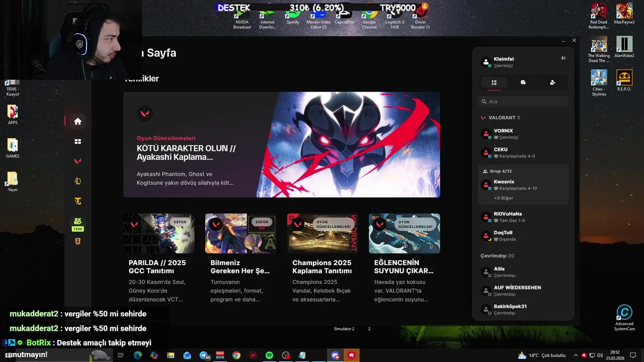Open Chrome from the taskbar
Screen dimensions: 644x362
click(236, 355)
